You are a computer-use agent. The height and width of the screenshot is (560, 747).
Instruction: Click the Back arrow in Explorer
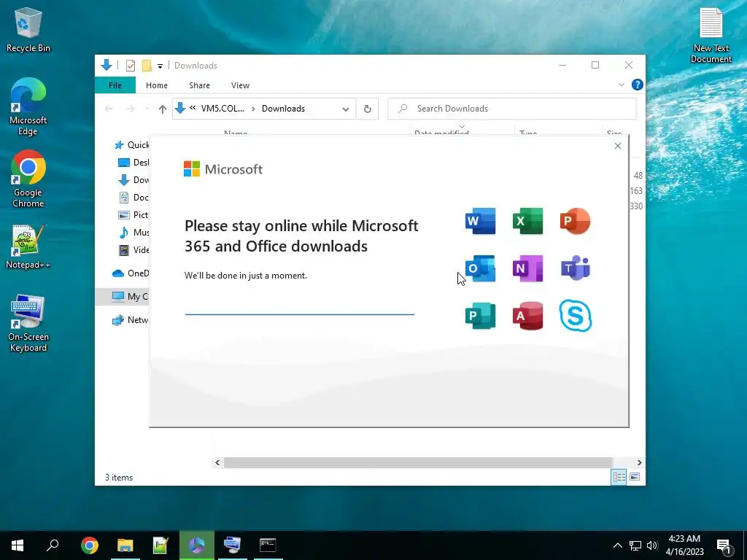pyautogui.click(x=109, y=109)
